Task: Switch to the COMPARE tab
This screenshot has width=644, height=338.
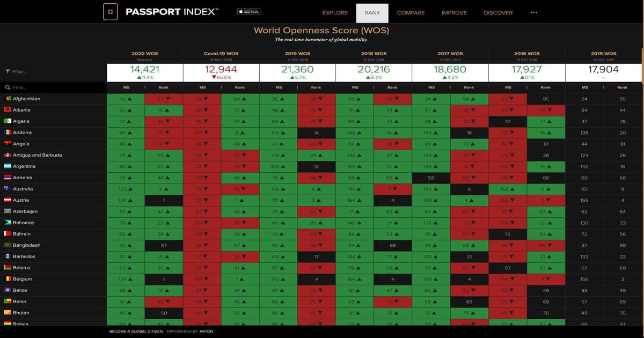Action: (411, 12)
